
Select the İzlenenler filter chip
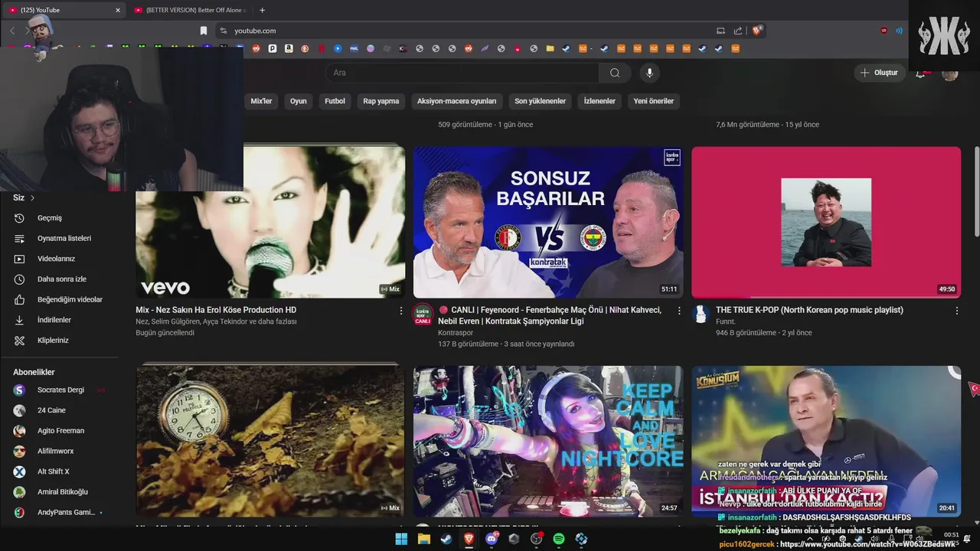coord(599,101)
